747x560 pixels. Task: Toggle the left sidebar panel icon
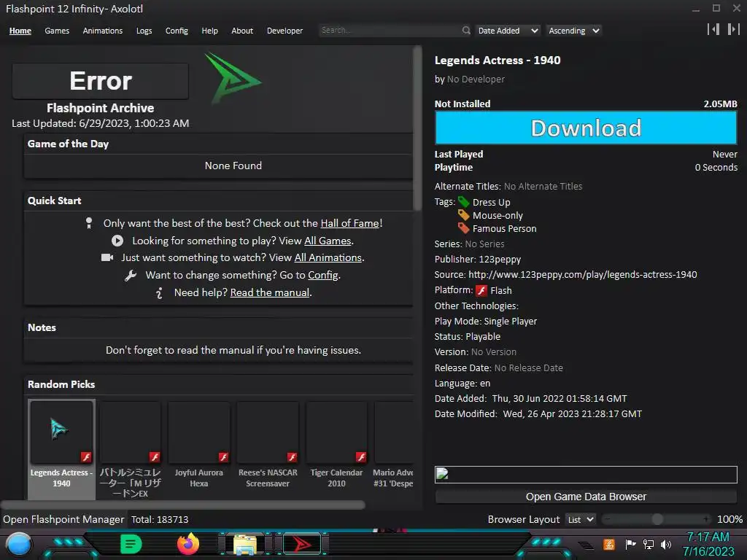[x=713, y=29]
